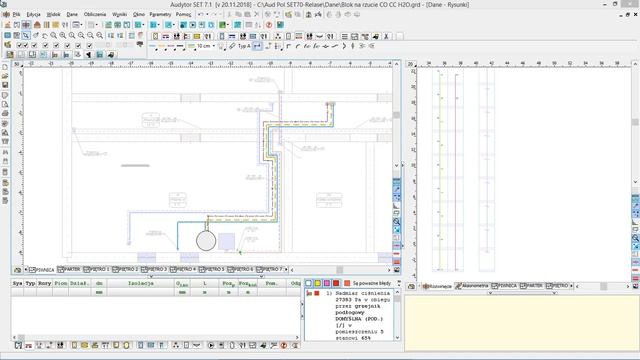640x360 pixels.
Task: Open the Edycja menu
Action: tap(33, 14)
